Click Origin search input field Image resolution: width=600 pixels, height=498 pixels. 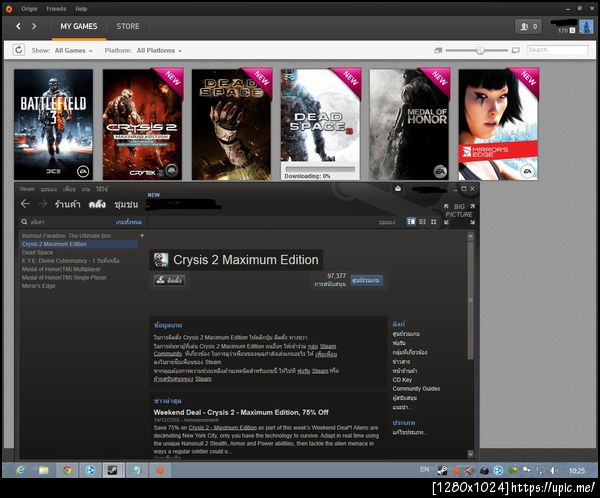[x=558, y=50]
